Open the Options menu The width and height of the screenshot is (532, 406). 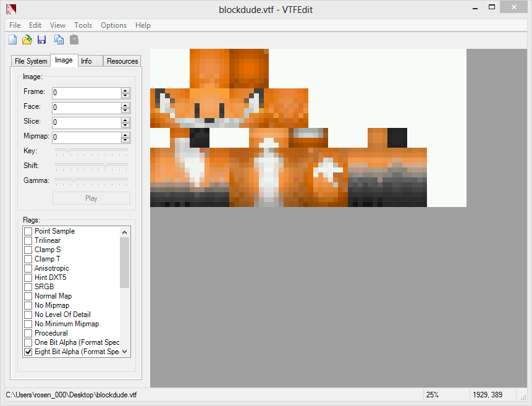point(114,25)
